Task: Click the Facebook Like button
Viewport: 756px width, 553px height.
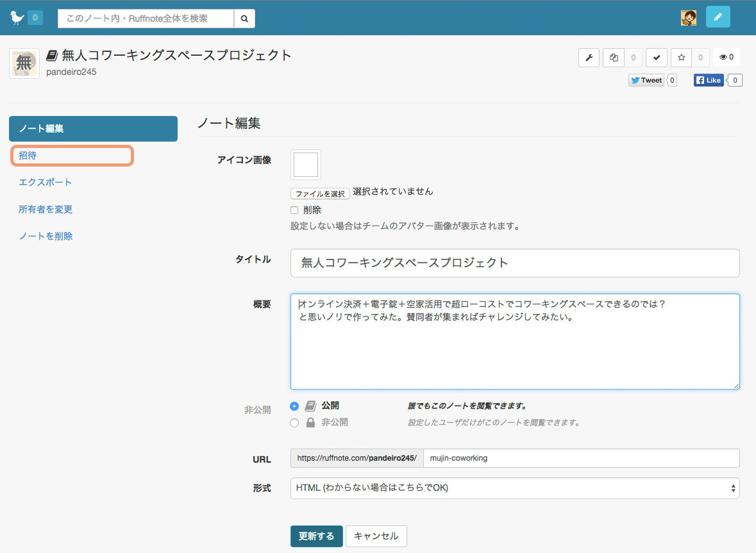Action: 709,80
